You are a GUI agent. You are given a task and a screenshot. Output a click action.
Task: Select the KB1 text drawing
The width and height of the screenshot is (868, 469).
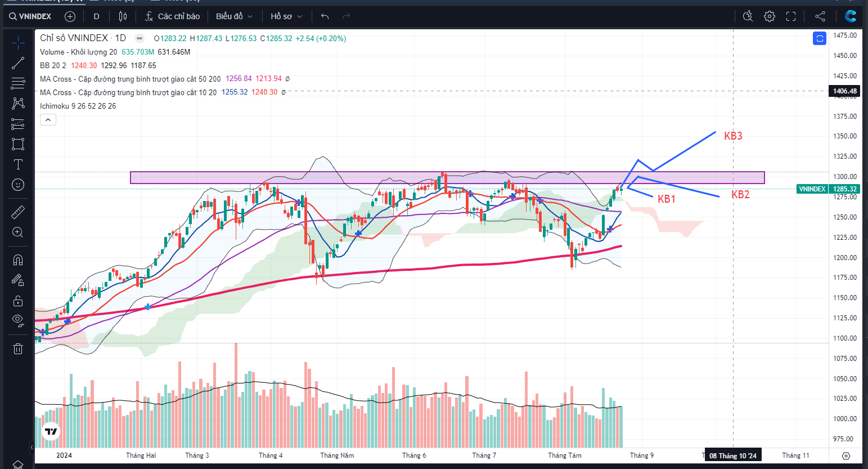tap(667, 199)
